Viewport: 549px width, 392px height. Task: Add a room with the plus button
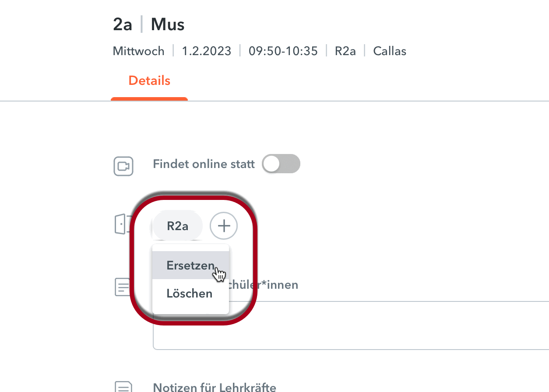[224, 226]
